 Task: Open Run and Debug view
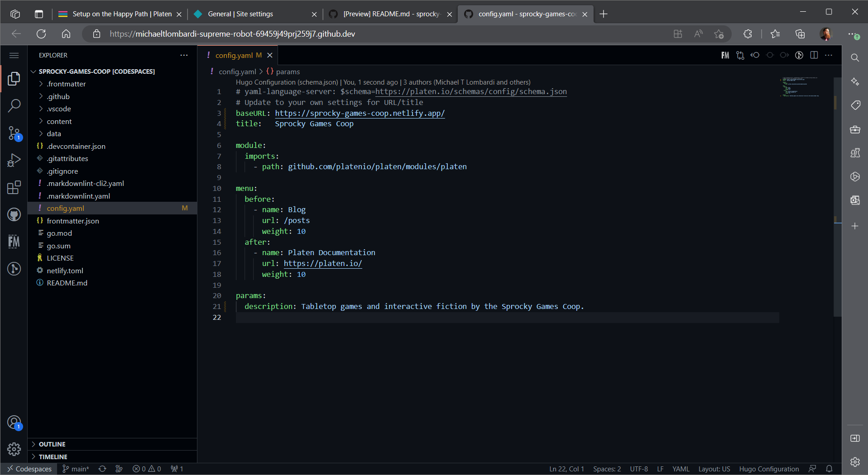pos(14,160)
